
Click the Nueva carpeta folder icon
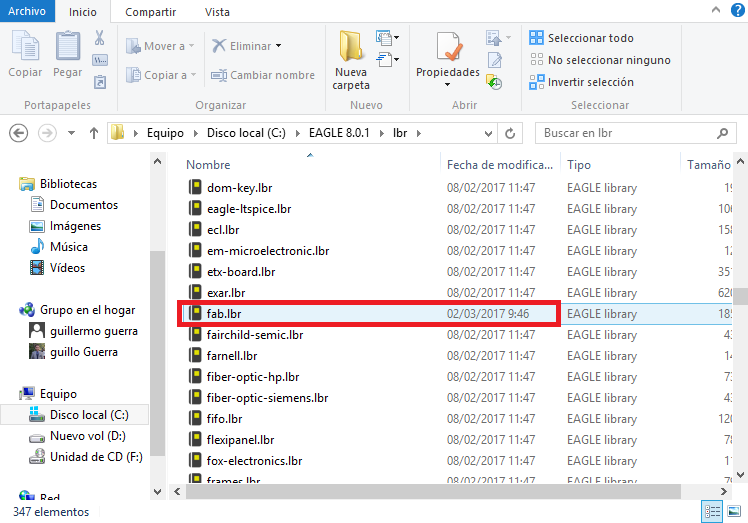point(351,46)
